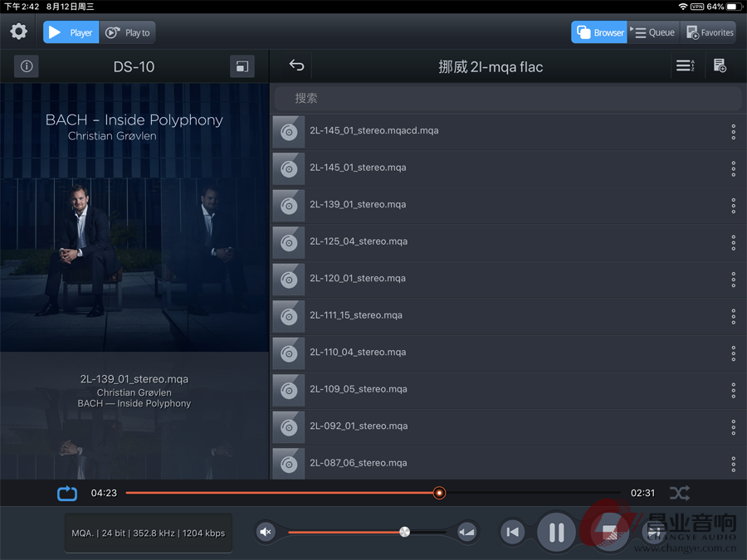Go back with the return arrow icon
This screenshot has height=560, width=747.
296,66
